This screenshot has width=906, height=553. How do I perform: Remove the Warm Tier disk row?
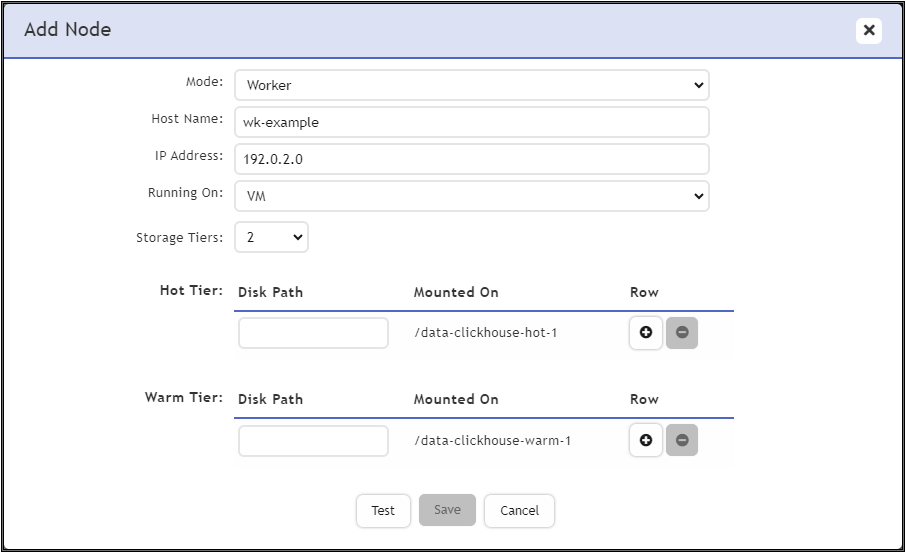pyautogui.click(x=681, y=440)
